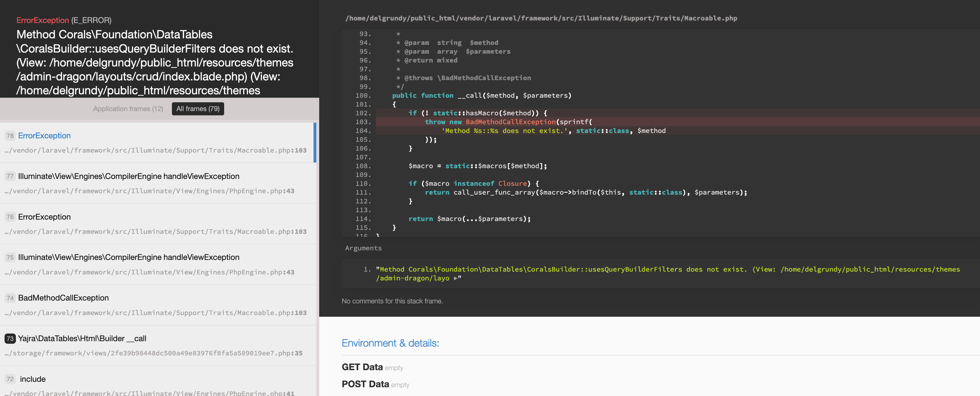The image size is (980, 396).
Task: Click code line 103 throw statement
Action: (508, 122)
